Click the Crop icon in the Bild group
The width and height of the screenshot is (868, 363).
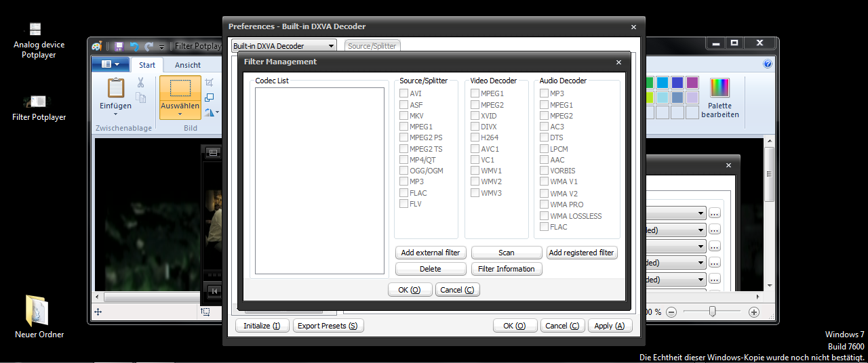pos(210,83)
